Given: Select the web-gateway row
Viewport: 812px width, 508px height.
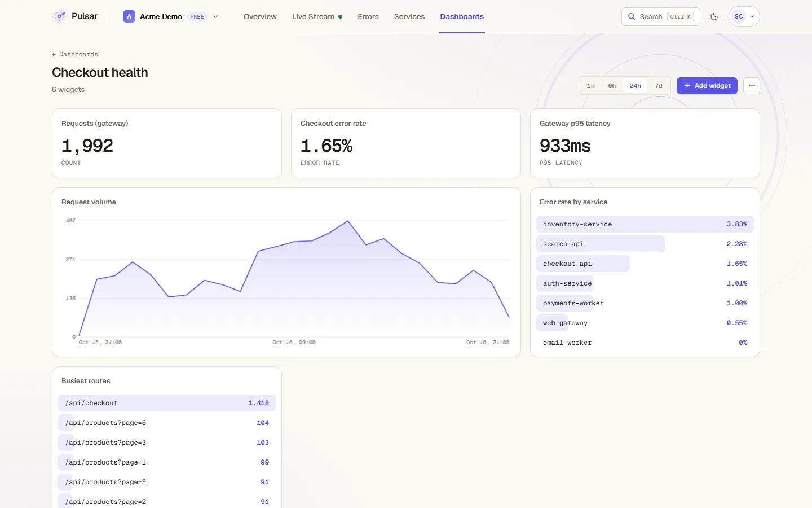Looking at the screenshot, I should [645, 323].
